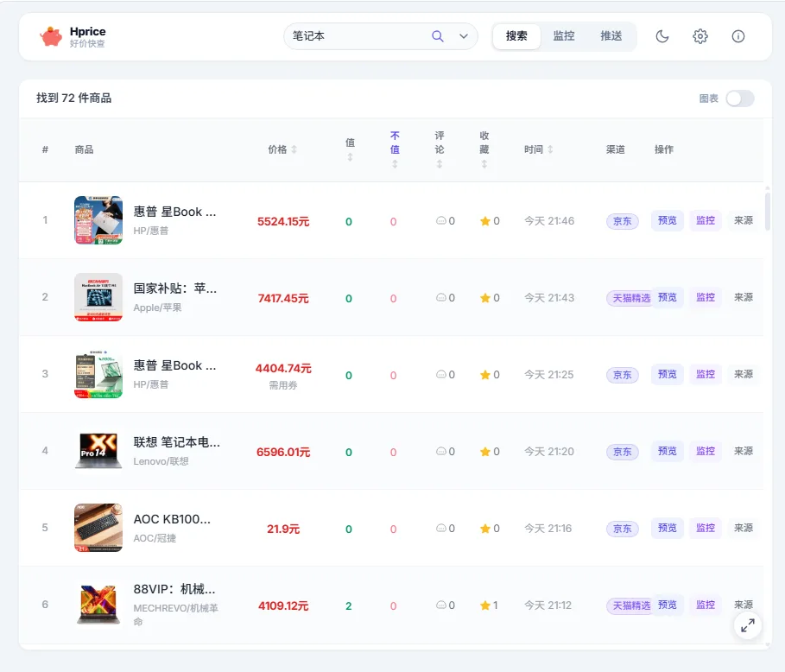Click 监控 for the Lenovo 6596.01元 item
The height and width of the screenshot is (672, 785).
pyautogui.click(x=706, y=451)
